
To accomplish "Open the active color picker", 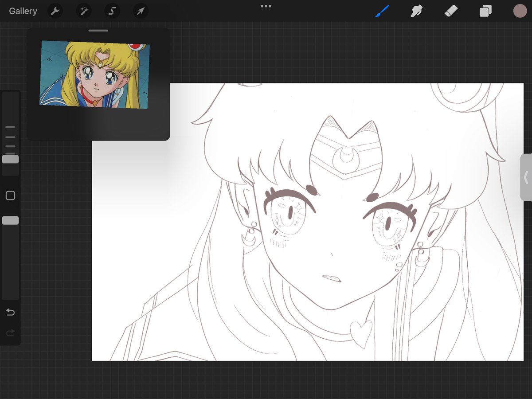I will 520,11.
